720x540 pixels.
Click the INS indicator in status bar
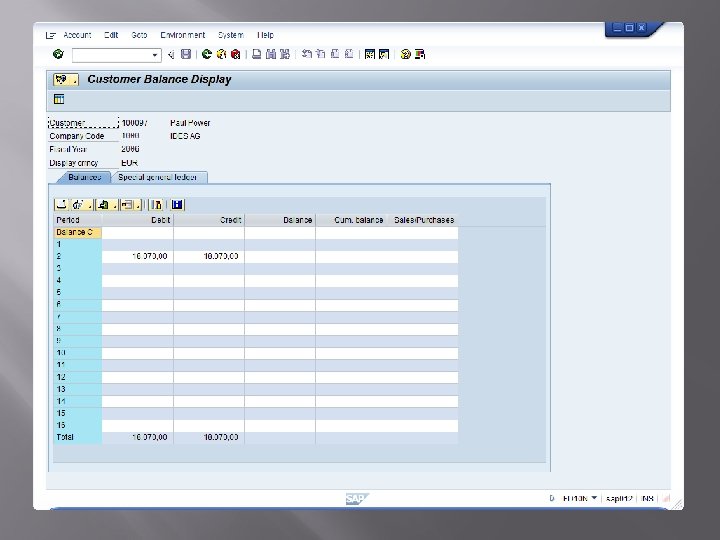[647, 498]
